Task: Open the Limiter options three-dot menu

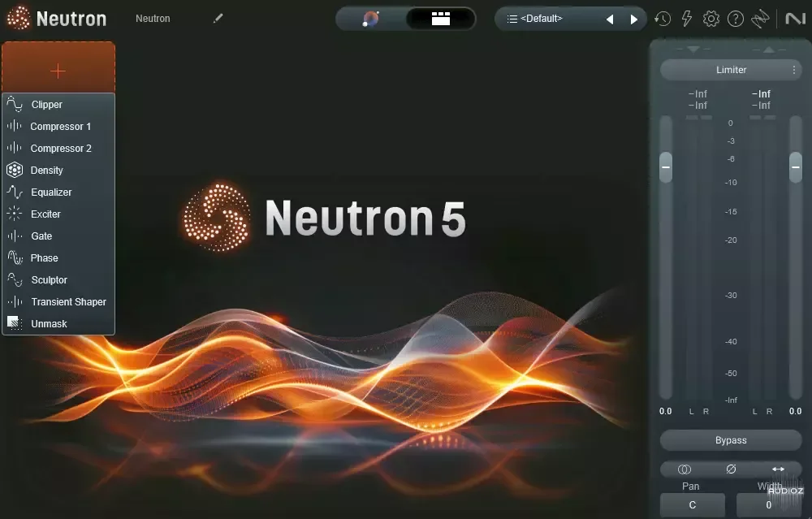Action: tap(794, 70)
